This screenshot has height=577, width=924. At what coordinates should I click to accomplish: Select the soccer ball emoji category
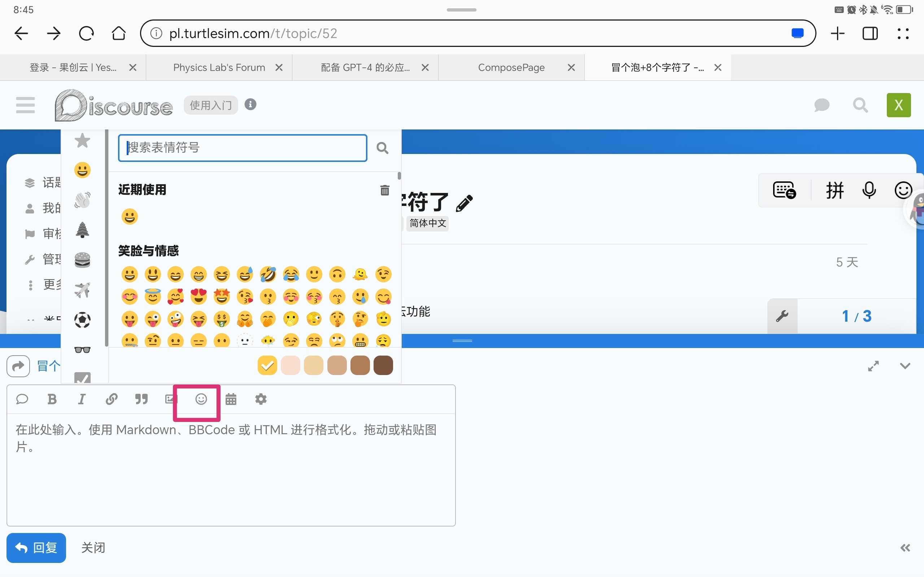[x=82, y=320]
